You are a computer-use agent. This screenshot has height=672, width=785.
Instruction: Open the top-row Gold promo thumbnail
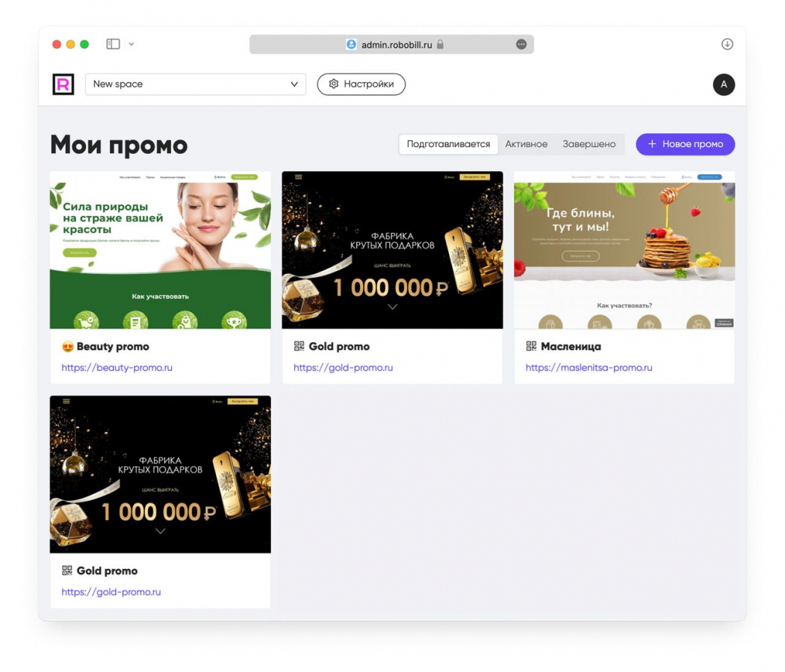(392, 249)
